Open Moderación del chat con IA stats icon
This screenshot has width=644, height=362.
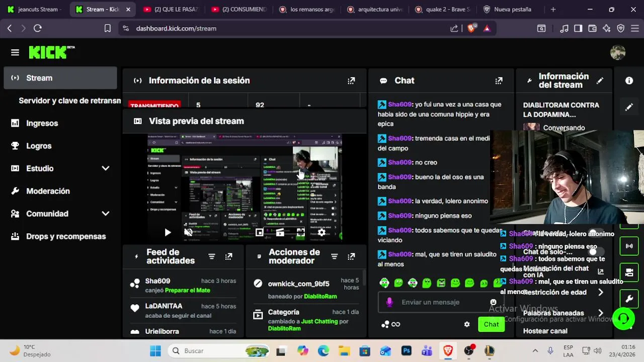[600, 271]
